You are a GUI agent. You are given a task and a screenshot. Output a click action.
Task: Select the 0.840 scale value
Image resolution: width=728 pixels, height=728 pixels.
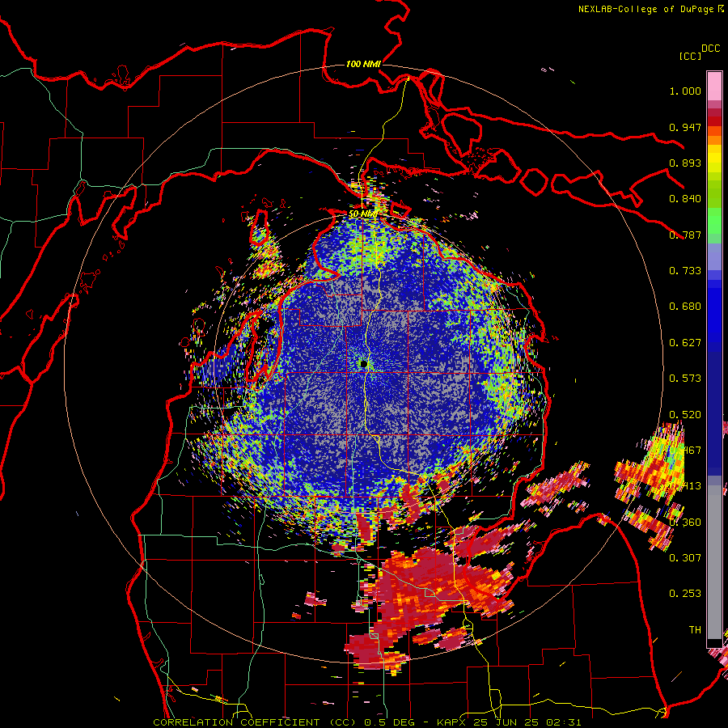pyautogui.click(x=685, y=199)
